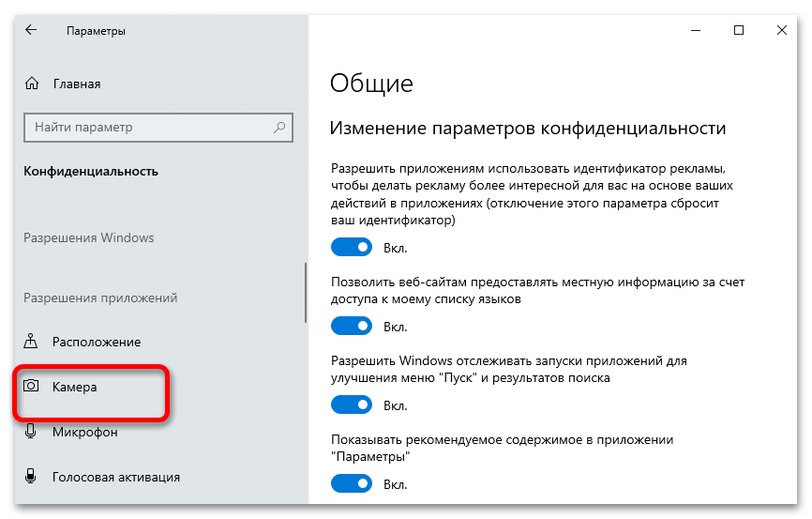Select the Расположение location icon
The height and width of the screenshot is (519, 812).
(x=31, y=342)
